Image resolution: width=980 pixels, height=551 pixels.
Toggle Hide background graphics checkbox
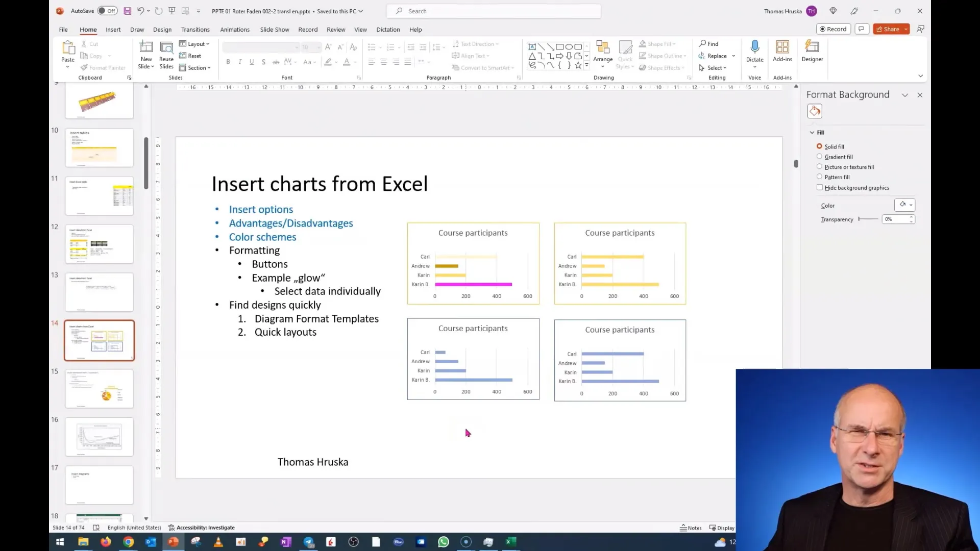(x=820, y=187)
